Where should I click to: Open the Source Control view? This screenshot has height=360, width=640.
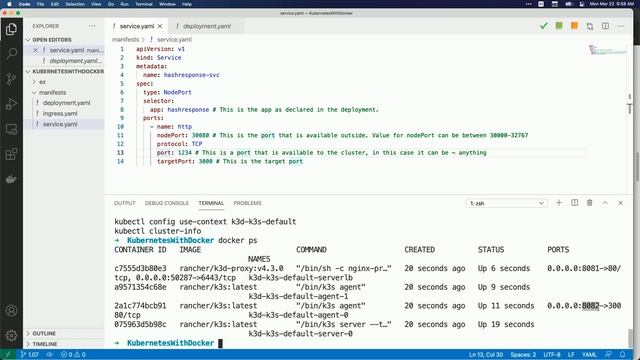click(x=11, y=79)
